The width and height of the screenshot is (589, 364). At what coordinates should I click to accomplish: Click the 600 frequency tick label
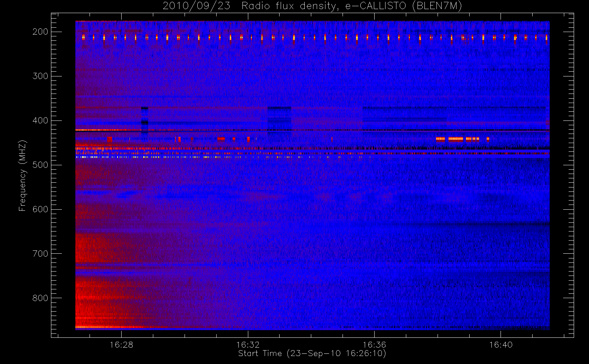tap(40, 209)
